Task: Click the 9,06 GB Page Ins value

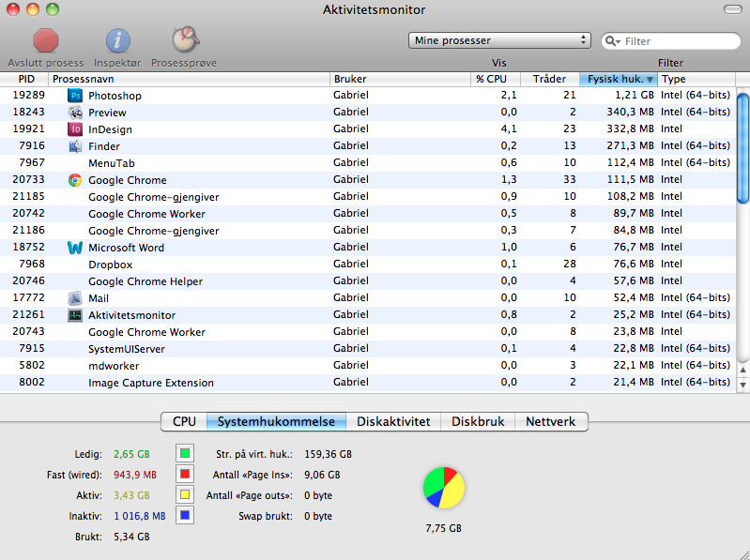Action: (x=322, y=475)
